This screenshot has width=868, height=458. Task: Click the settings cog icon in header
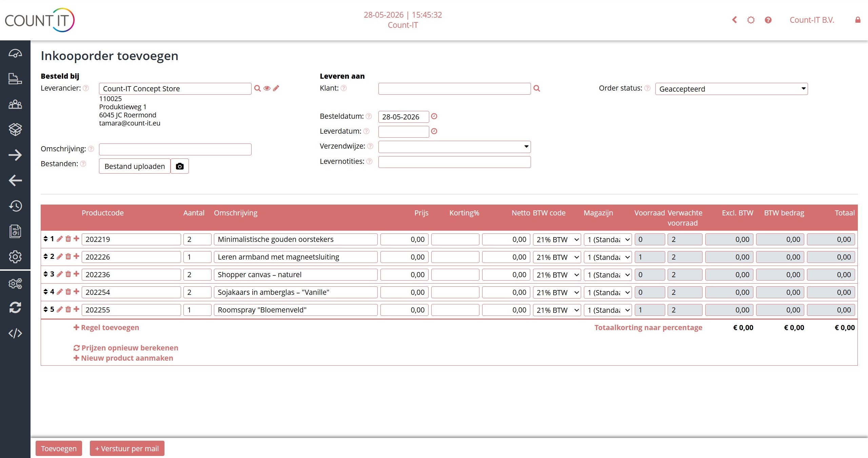[751, 20]
